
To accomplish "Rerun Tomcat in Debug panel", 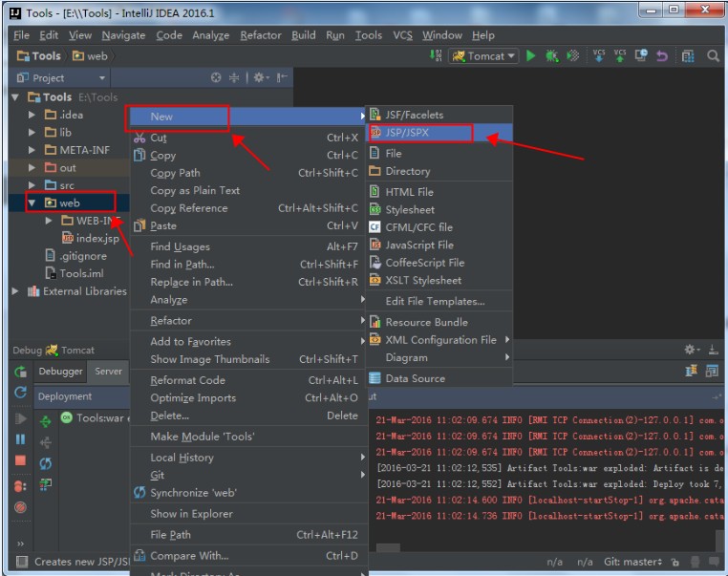I will pyautogui.click(x=20, y=372).
